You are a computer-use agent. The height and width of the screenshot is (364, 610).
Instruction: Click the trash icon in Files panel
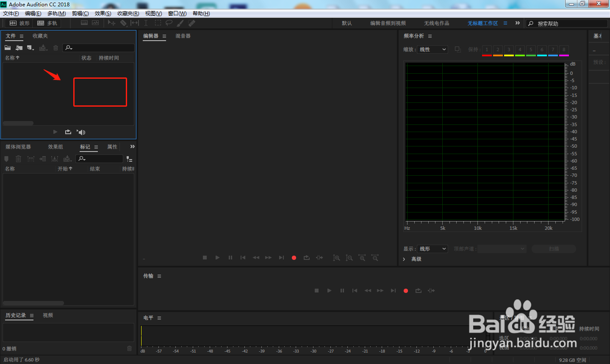[55, 48]
